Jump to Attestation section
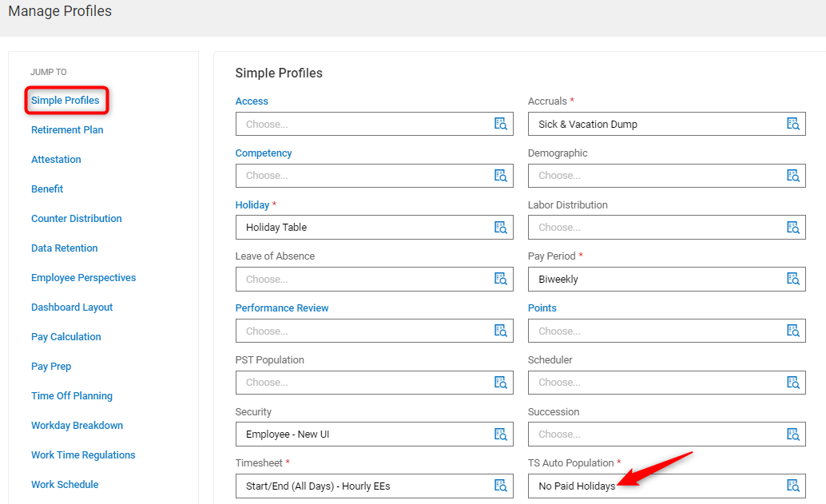Image resolution: width=826 pixels, height=504 pixels. point(56,159)
